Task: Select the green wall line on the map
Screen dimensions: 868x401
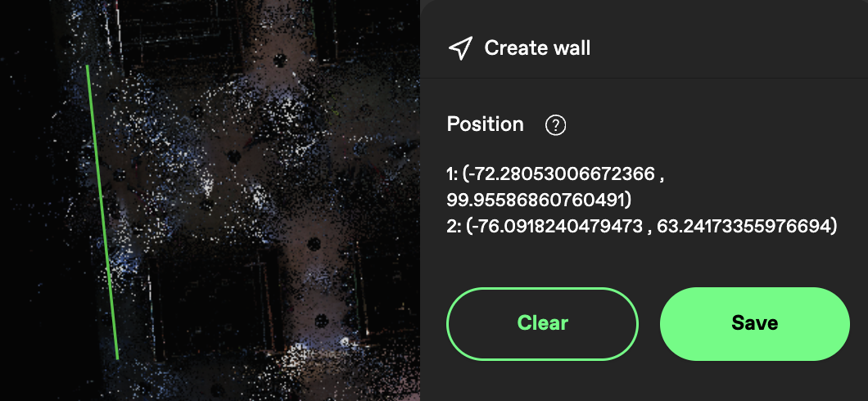Action: pos(102,213)
